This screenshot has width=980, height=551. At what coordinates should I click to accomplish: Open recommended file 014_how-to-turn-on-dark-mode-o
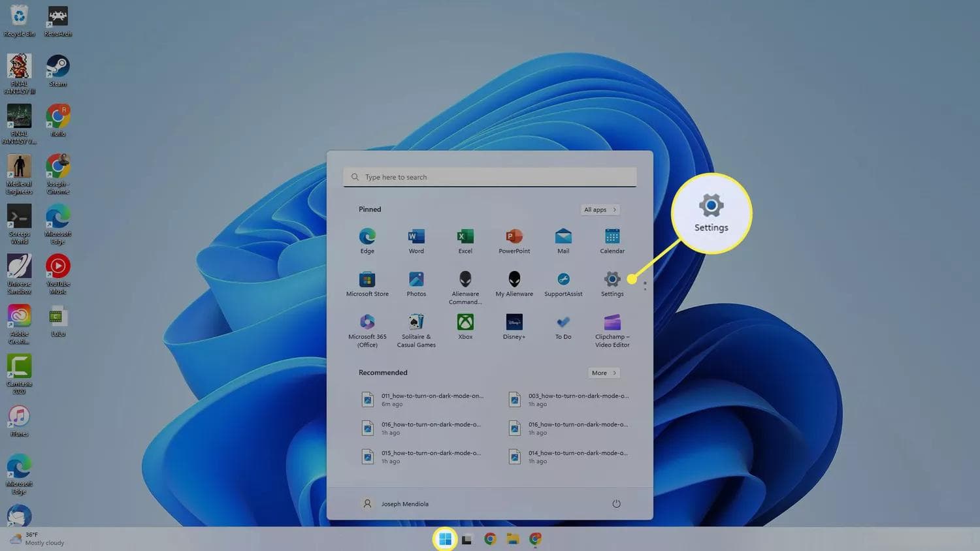click(x=569, y=457)
